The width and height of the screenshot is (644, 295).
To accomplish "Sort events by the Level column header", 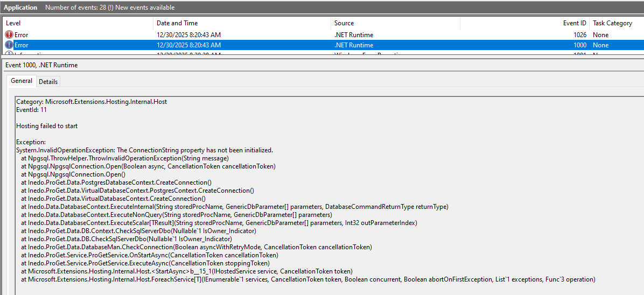I will [13, 23].
